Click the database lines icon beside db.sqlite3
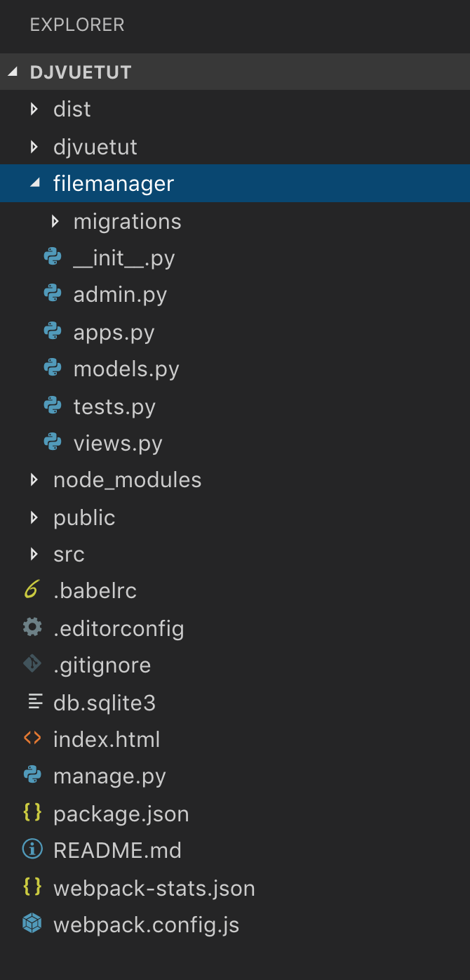This screenshot has width=470, height=980. click(34, 702)
